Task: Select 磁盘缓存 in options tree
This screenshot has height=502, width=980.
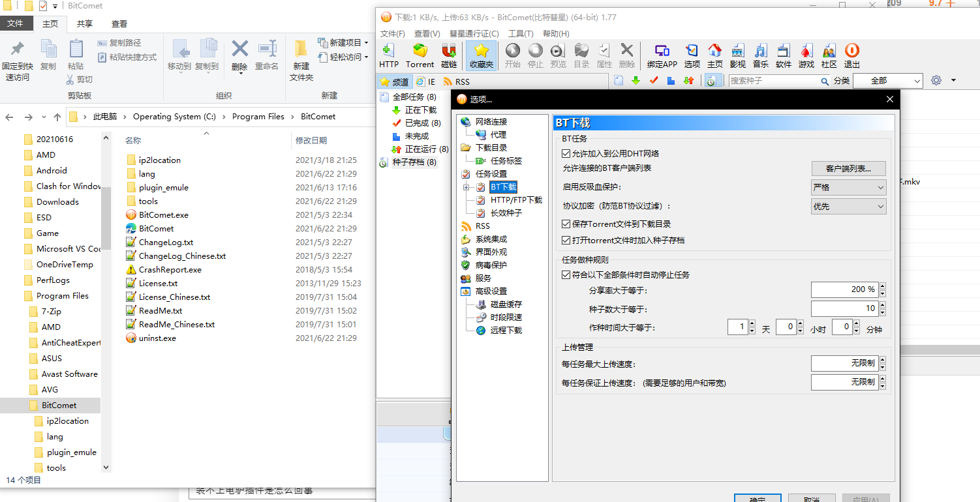Action: 506,304
